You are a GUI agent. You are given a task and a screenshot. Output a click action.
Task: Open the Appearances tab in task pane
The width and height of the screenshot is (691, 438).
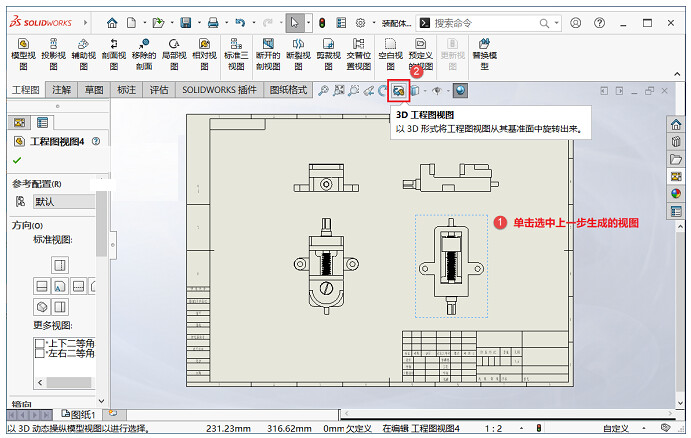coord(676,193)
